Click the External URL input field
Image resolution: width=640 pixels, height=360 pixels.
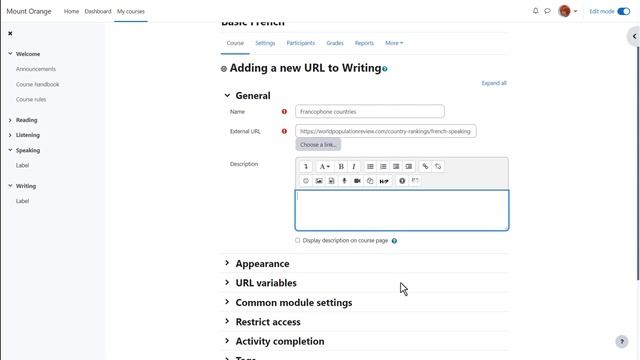click(386, 131)
